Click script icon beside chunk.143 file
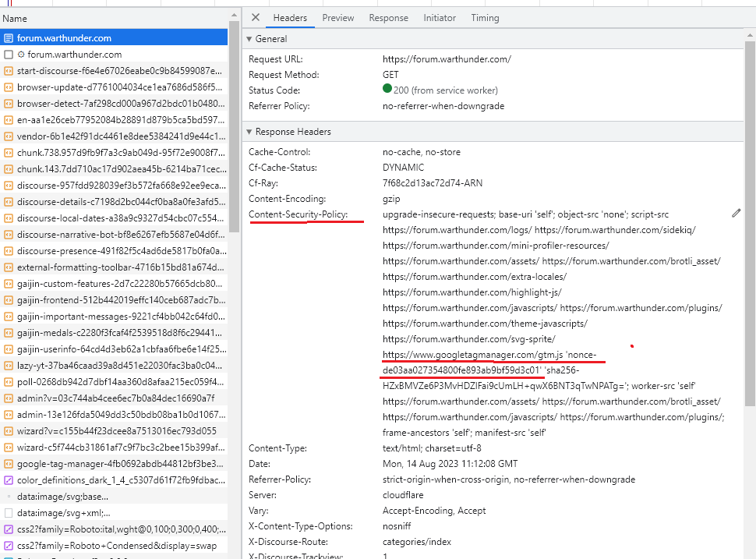Viewport: 756px width, 559px height. (9, 169)
